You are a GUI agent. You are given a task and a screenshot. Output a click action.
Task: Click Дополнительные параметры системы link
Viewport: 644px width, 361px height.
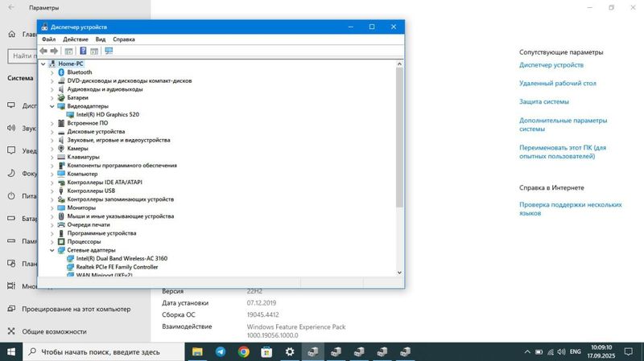tap(563, 125)
